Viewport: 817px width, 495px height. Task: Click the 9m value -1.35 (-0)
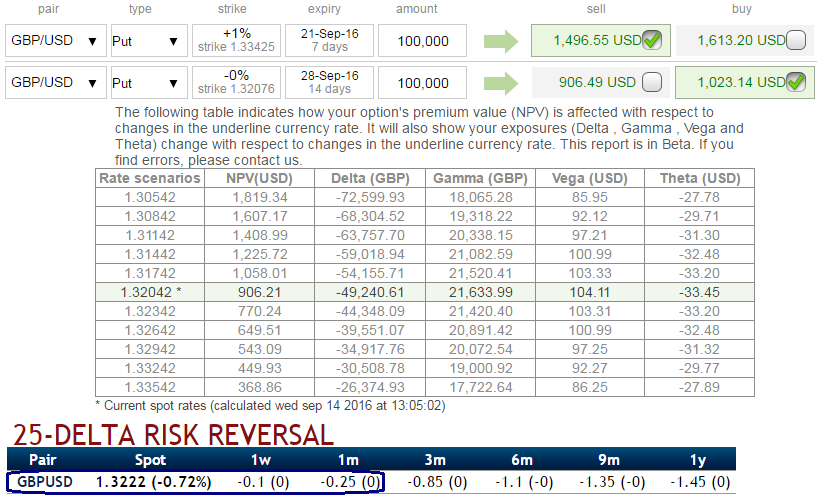[x=612, y=482]
